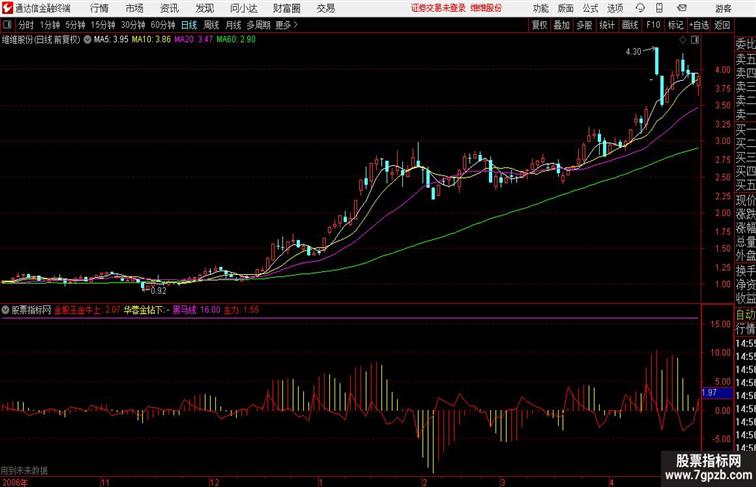Image resolution: width=756 pixels, height=487 pixels.
Task: Open the 市场 menu
Action: point(135,8)
